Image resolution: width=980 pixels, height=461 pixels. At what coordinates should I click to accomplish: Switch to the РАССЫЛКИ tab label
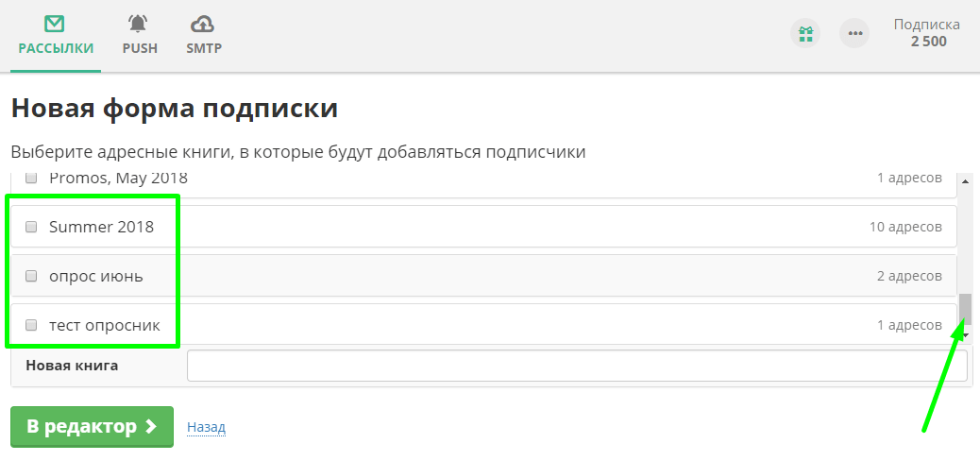click(56, 48)
